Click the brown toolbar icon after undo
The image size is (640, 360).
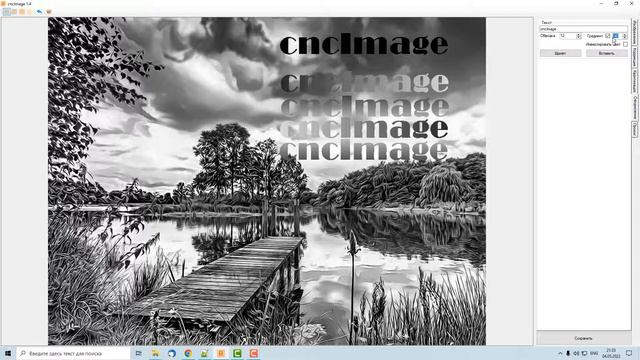pyautogui.click(x=49, y=12)
